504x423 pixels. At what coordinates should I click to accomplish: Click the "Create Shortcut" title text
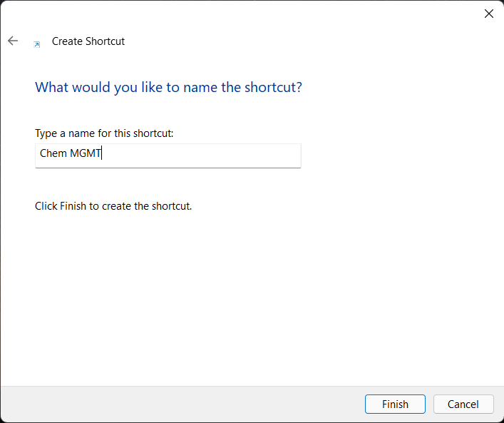pyautogui.click(x=88, y=41)
